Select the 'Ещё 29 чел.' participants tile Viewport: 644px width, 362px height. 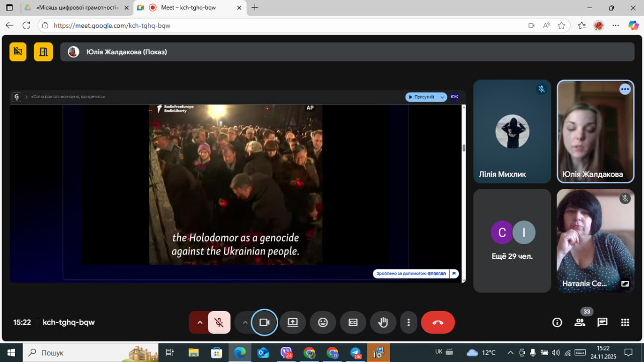pyautogui.click(x=512, y=241)
